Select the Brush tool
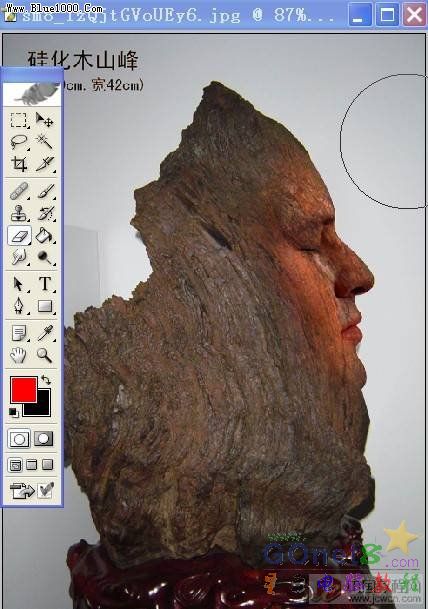 (x=44, y=191)
